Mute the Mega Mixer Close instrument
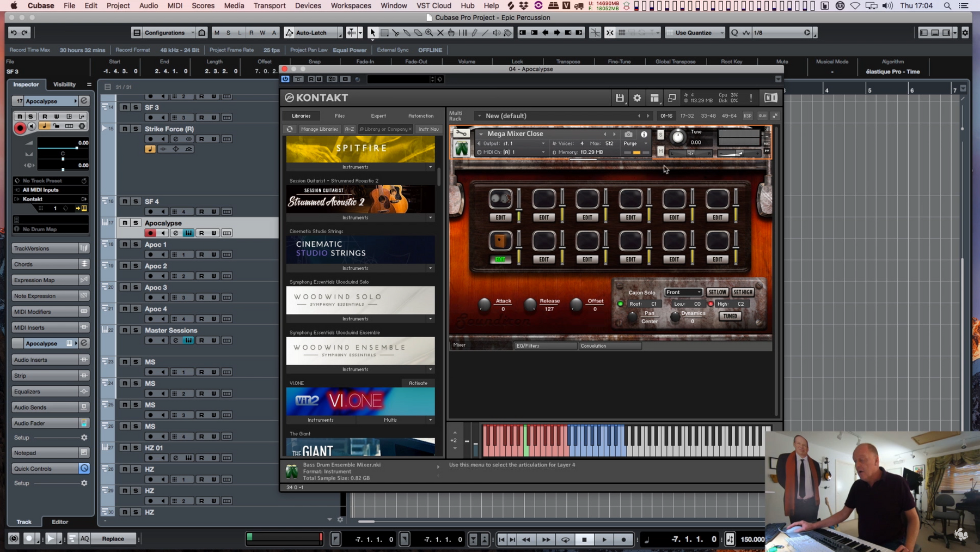Image resolution: width=980 pixels, height=552 pixels. pyautogui.click(x=660, y=151)
